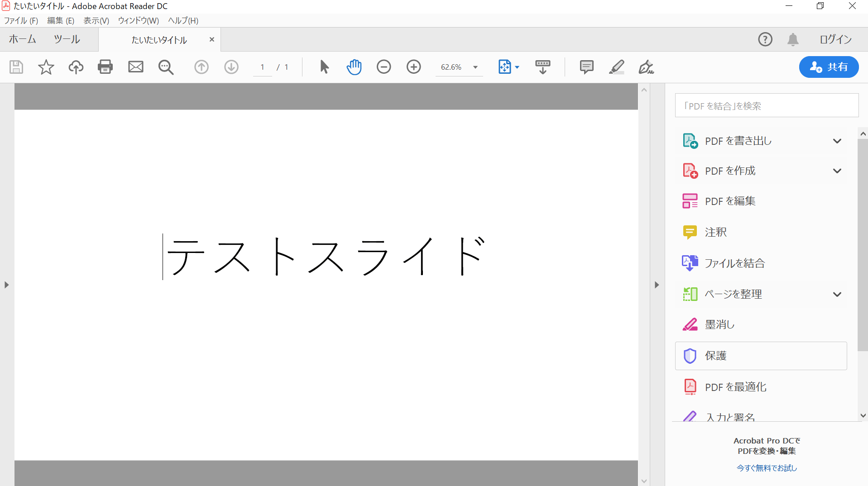Image resolution: width=868 pixels, height=486 pixels.
Task: Select the highlighter pen tool
Action: coord(616,67)
